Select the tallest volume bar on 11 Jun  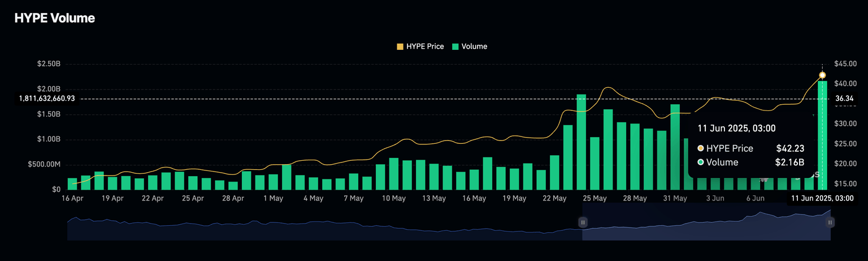pyautogui.click(x=822, y=136)
